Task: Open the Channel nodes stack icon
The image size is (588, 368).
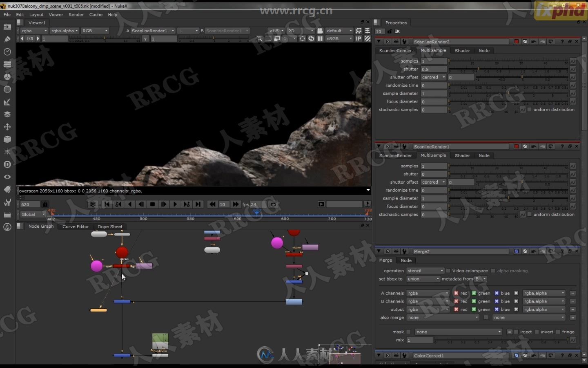Action: pyautogui.click(x=7, y=64)
